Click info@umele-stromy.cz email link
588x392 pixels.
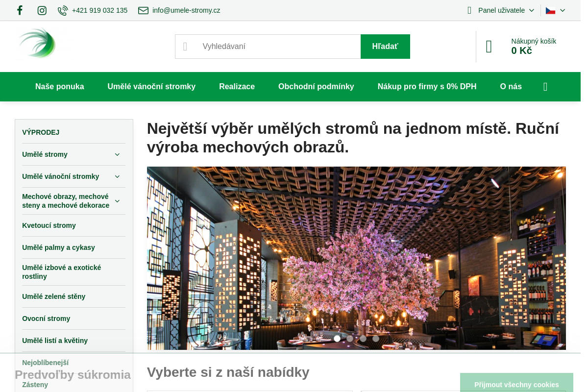(186, 10)
